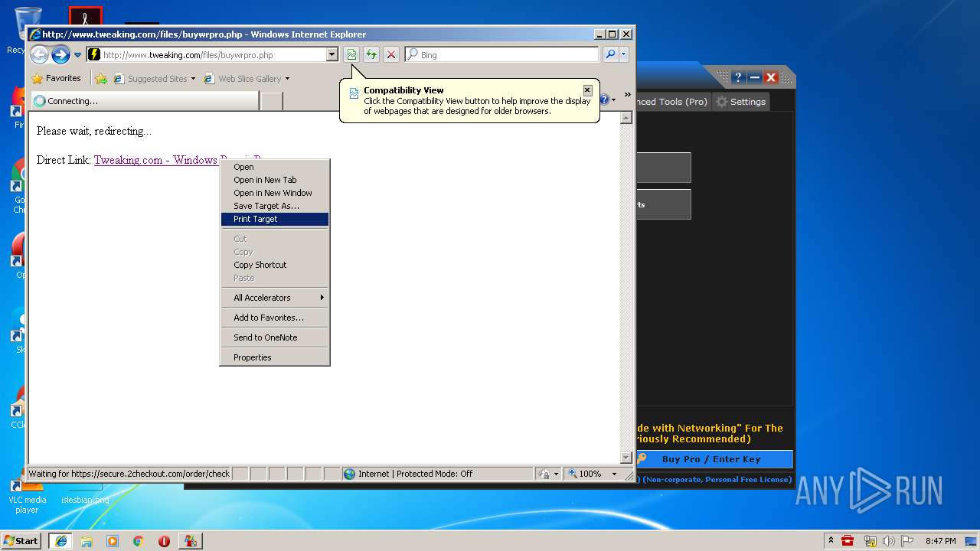Open the search provider dropdown arrow
980x551 pixels.
coord(624,54)
